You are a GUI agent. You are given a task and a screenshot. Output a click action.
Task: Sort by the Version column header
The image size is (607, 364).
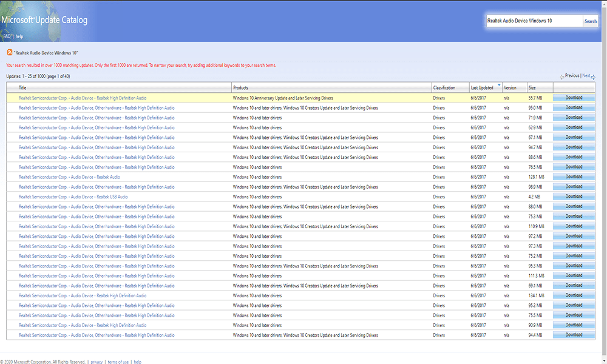pyautogui.click(x=510, y=88)
